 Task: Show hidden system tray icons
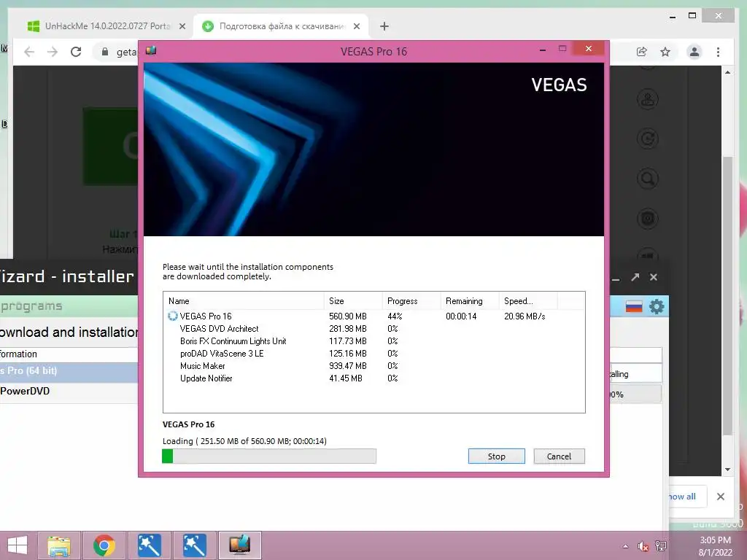coord(625,546)
